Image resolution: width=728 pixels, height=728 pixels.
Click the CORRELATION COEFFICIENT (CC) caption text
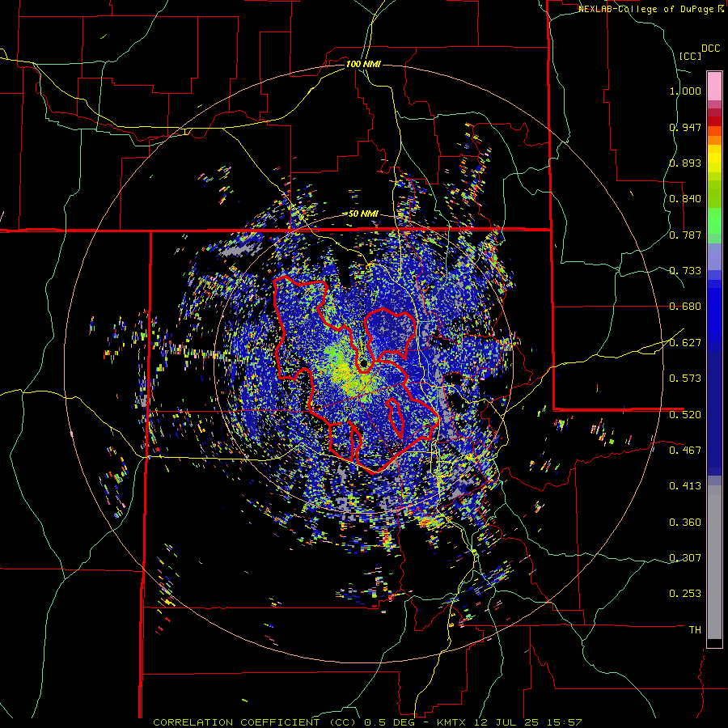[255, 722]
